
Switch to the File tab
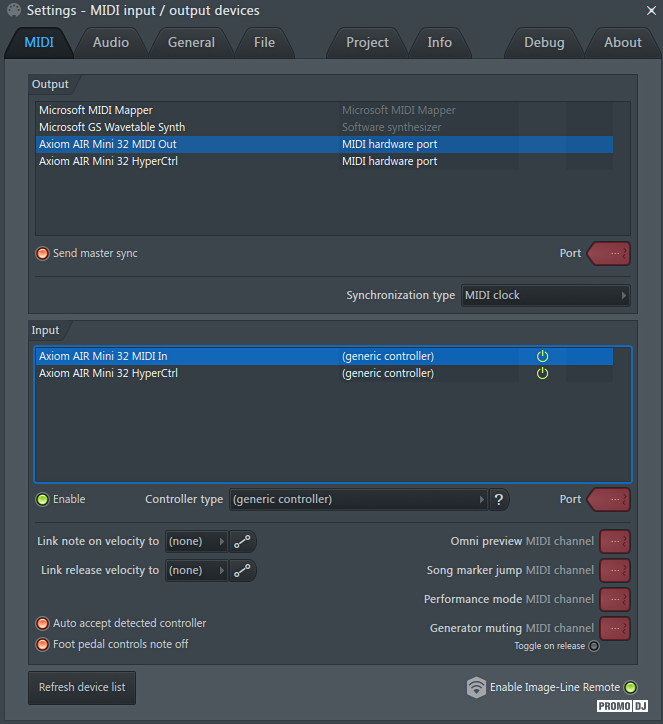(x=265, y=42)
